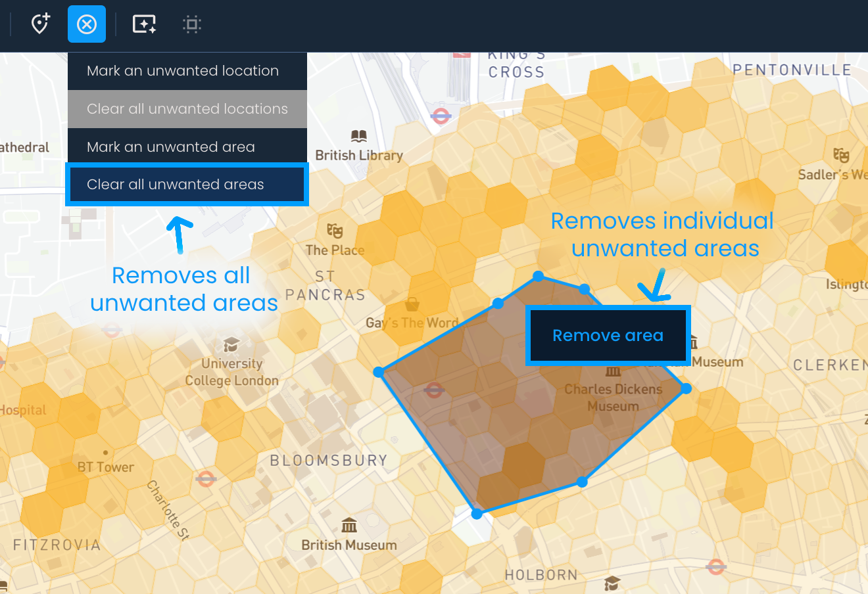Click the British Library label
The image size is (868, 594).
click(359, 156)
